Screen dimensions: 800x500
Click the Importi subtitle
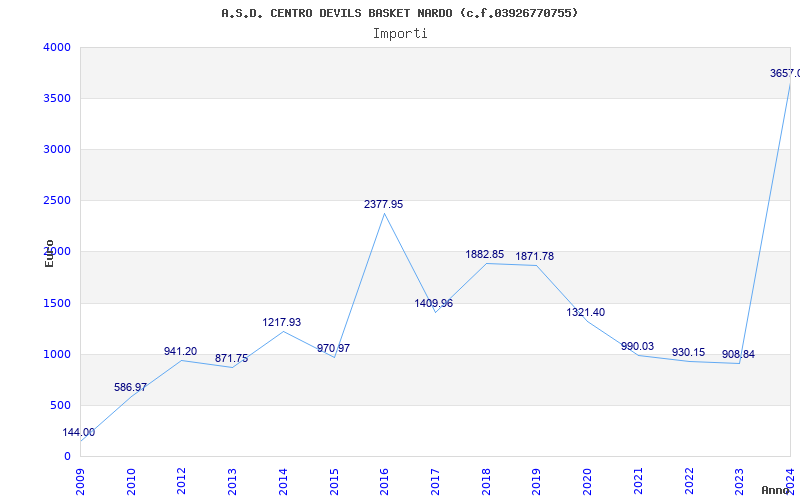point(400,34)
